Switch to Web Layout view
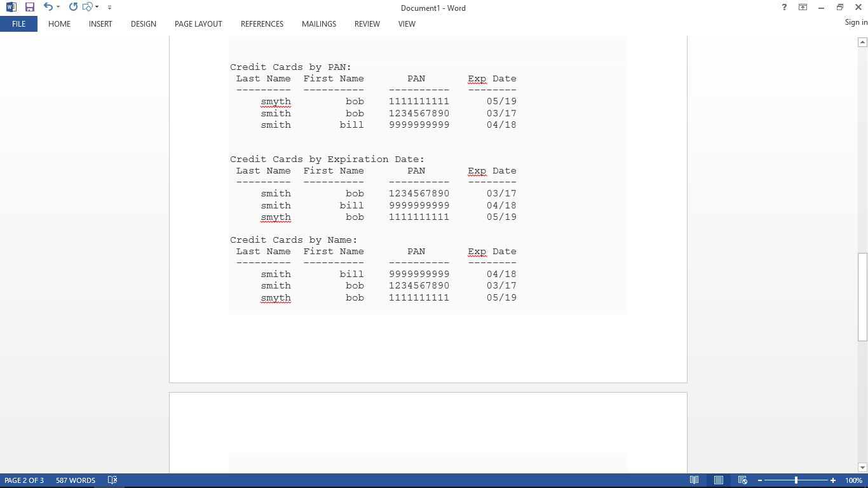868x488 pixels. click(x=742, y=480)
